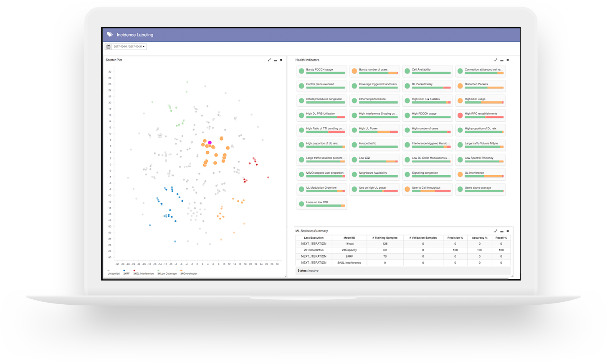Image resolution: width=607 pixels, height=364 pixels.
Task: Click the calendar icon in date filter
Action: coord(109,47)
